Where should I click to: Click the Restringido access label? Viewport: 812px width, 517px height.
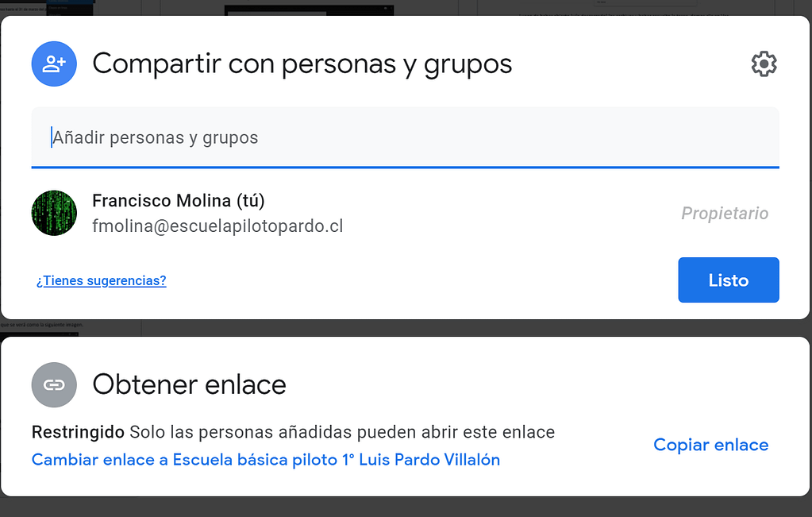pos(78,432)
